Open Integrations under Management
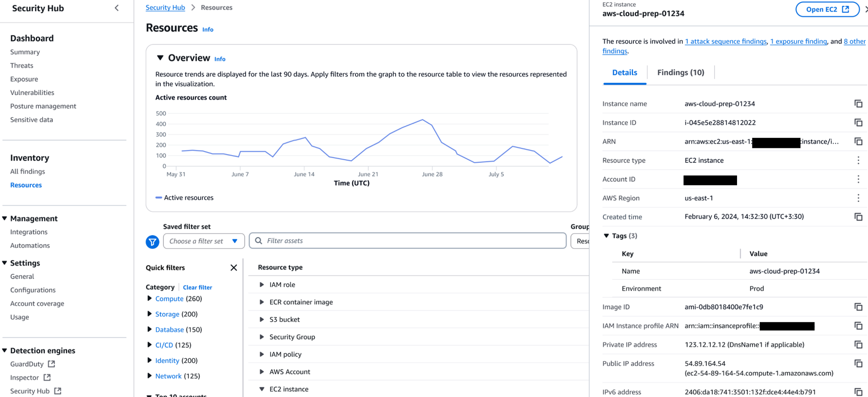 [29, 232]
